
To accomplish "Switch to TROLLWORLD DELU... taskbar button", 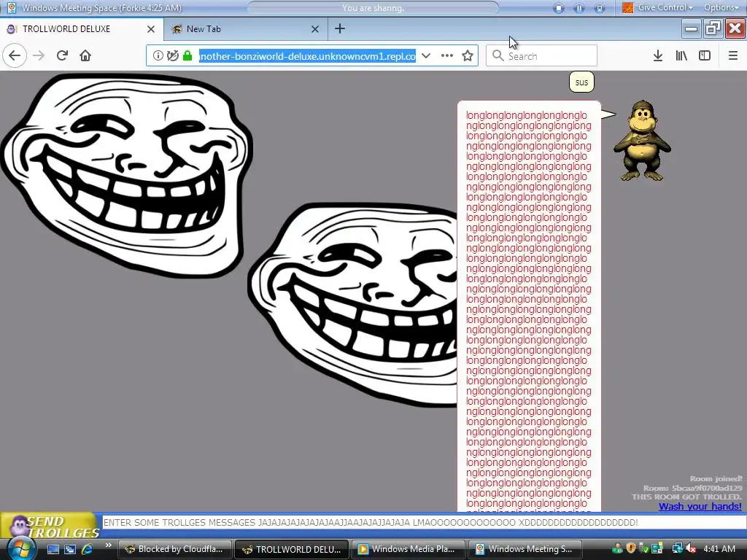I will click(x=292, y=549).
